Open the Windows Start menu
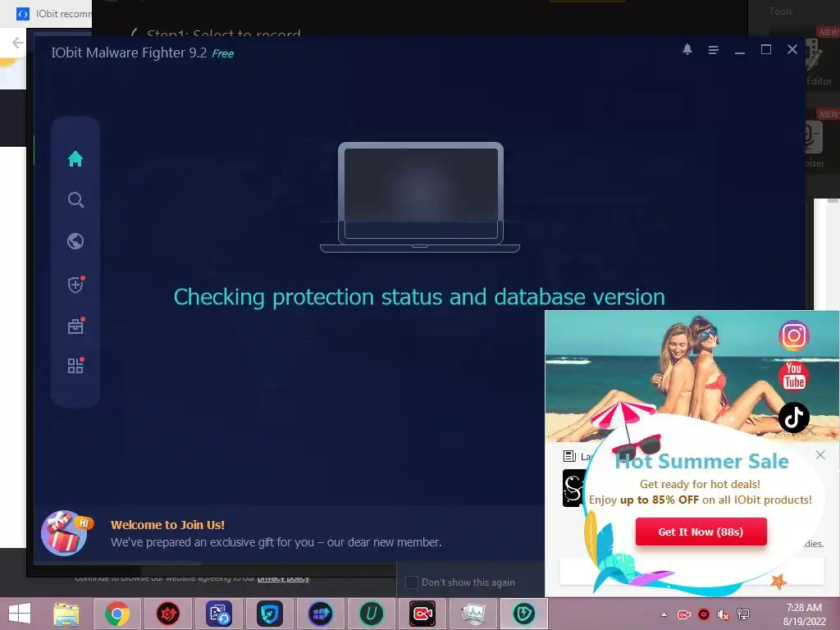Screen dimensions: 840x630 tap(20, 614)
